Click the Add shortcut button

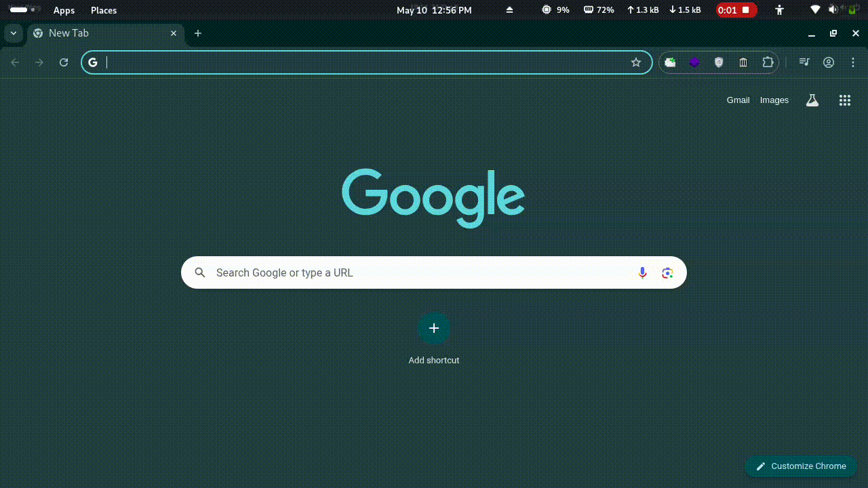(x=434, y=338)
